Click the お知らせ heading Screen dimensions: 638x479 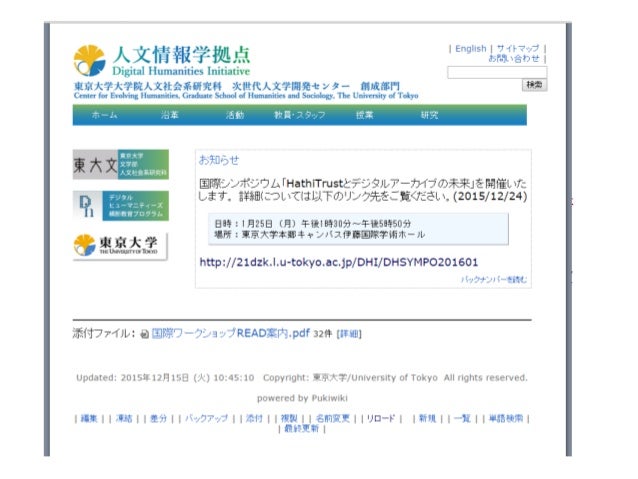(219, 160)
